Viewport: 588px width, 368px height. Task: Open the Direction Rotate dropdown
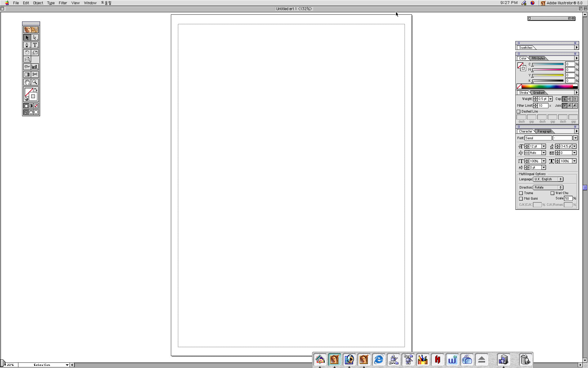[548, 187]
